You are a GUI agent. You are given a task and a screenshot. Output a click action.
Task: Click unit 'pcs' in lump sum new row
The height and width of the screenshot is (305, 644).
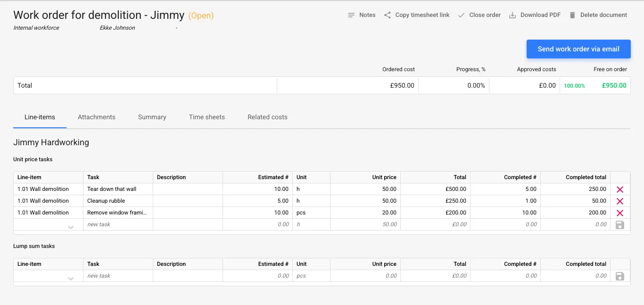(312, 276)
